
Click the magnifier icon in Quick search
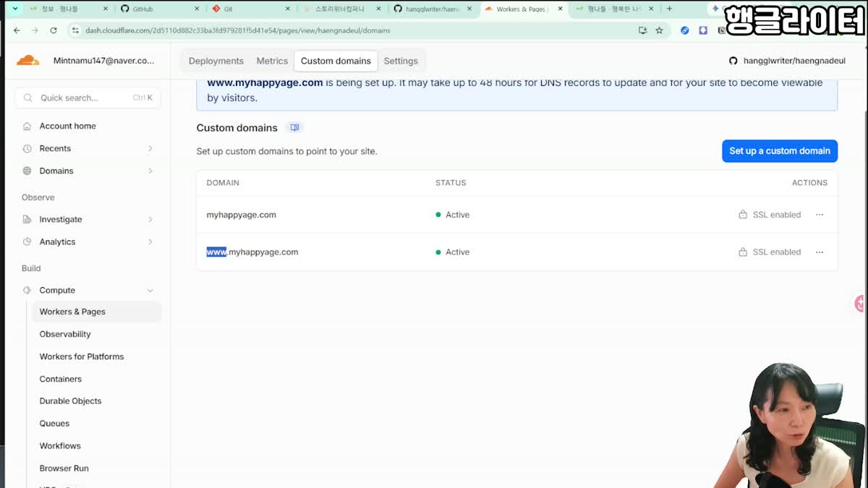pyautogui.click(x=28, y=98)
